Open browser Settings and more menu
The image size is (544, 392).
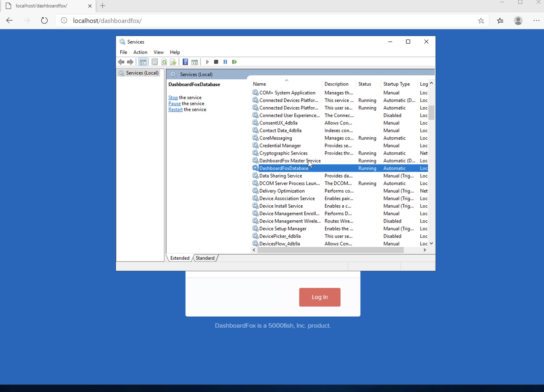click(x=536, y=21)
